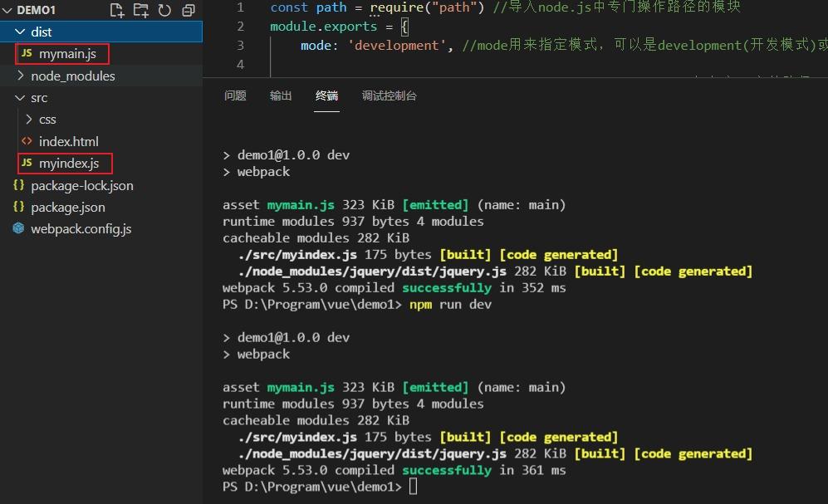Click 'successfully' in the 361 ms line

click(x=447, y=470)
